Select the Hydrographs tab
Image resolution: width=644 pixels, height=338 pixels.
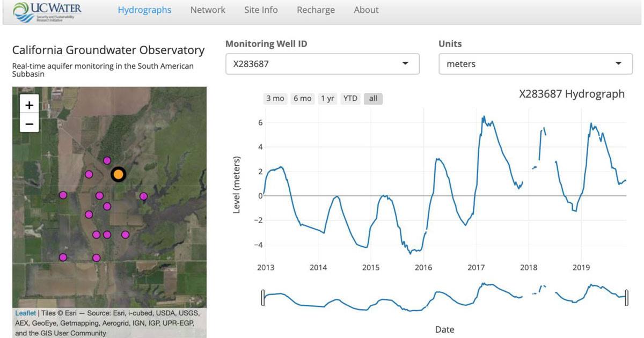tap(144, 10)
